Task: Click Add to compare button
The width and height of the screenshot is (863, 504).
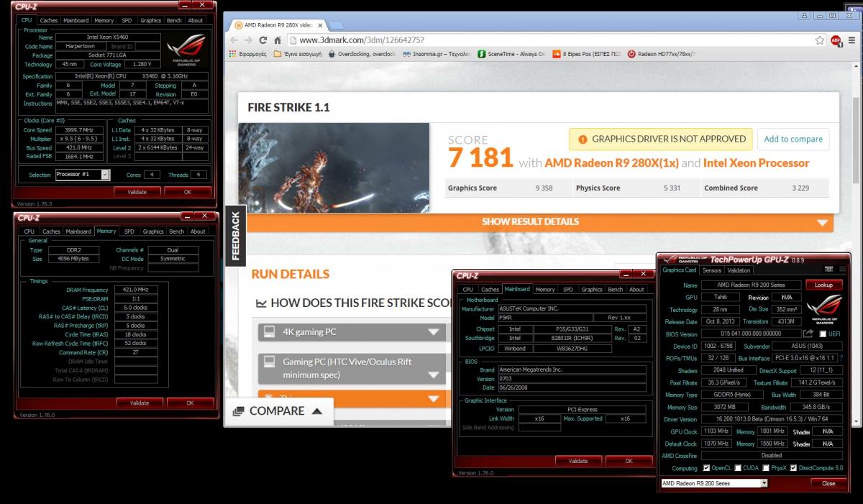Action: [793, 139]
